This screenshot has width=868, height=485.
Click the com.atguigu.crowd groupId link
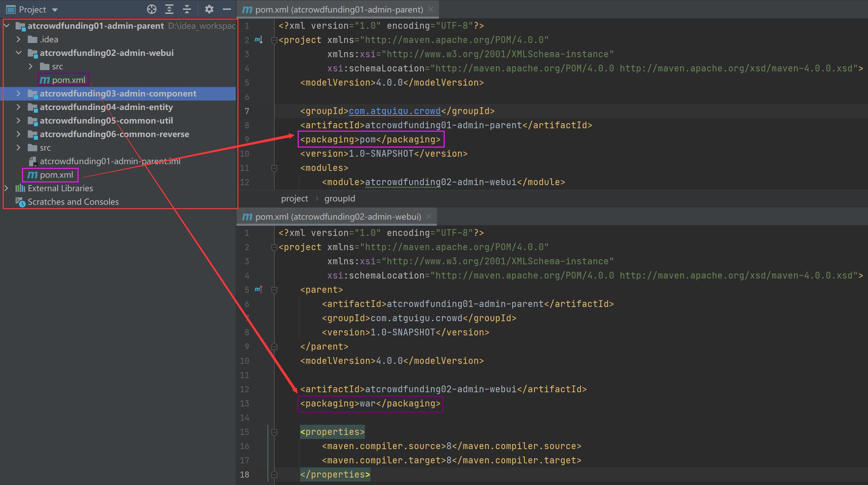395,111
